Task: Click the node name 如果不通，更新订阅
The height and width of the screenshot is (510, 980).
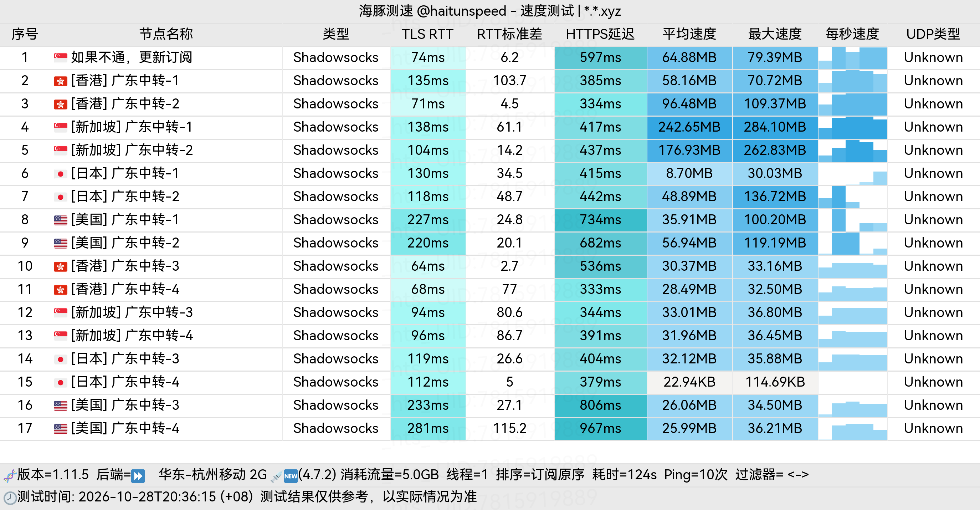Action: (x=132, y=57)
